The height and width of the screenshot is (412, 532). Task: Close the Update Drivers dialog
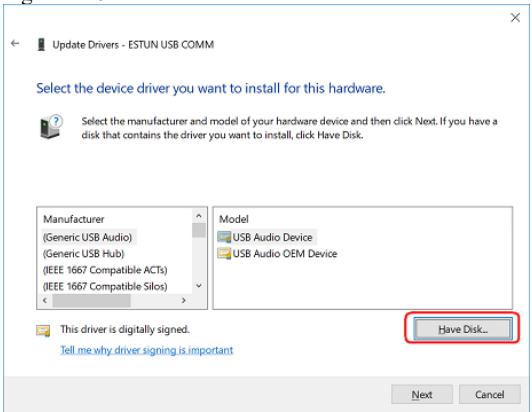515,18
